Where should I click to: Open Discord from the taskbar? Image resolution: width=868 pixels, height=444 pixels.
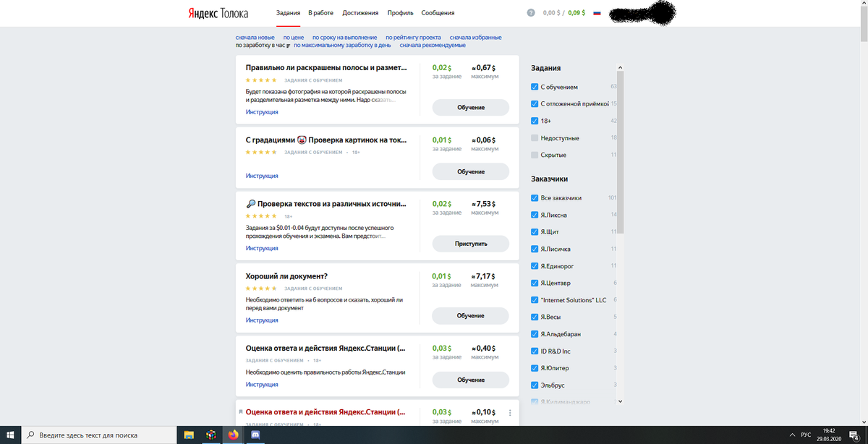tap(255, 435)
